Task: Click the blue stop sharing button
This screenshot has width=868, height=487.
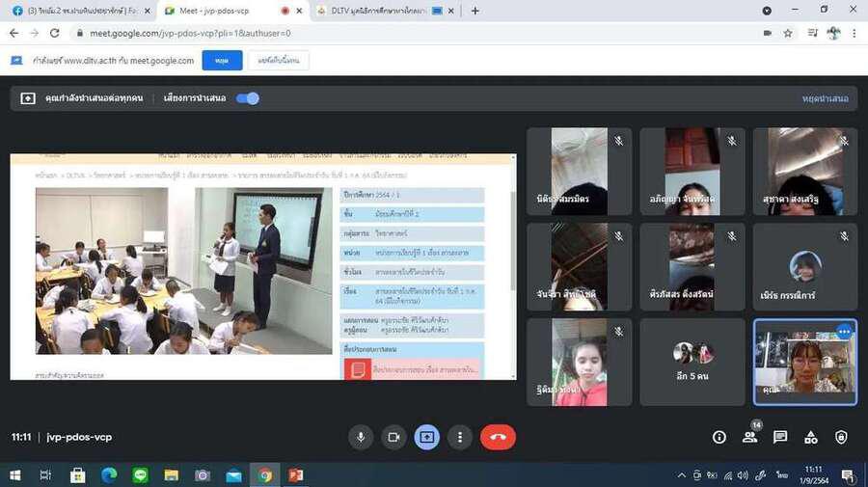Action: tap(222, 60)
